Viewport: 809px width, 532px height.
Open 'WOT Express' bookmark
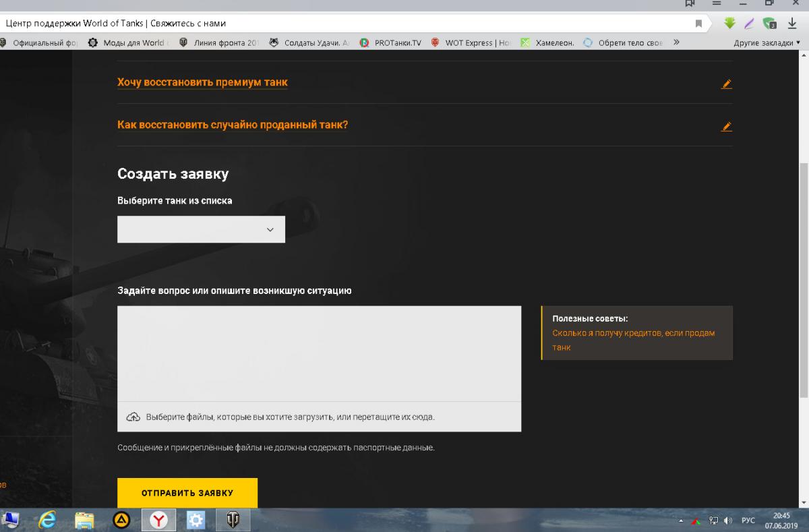pyautogui.click(x=471, y=42)
